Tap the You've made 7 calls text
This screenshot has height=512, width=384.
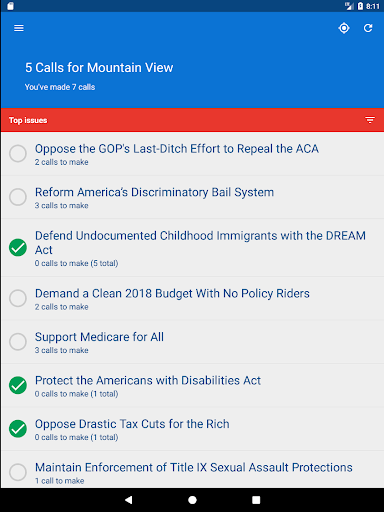60,87
